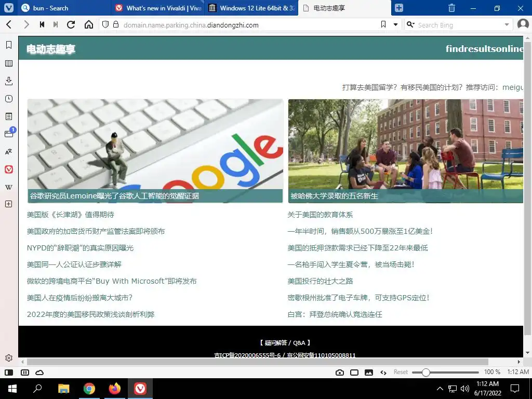Viewport: 532px width, 399px height.
Task: Open the Translate side panel
Action: [x=9, y=152]
